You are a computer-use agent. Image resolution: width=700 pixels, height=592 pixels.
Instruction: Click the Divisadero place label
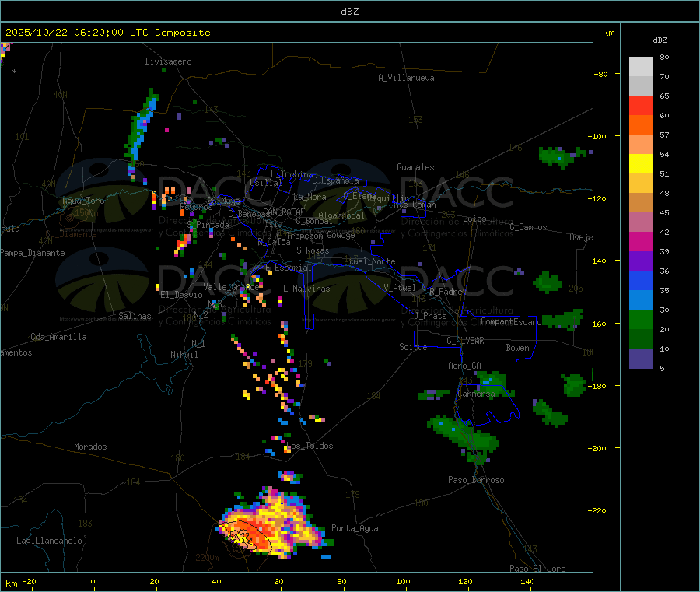pos(168,61)
